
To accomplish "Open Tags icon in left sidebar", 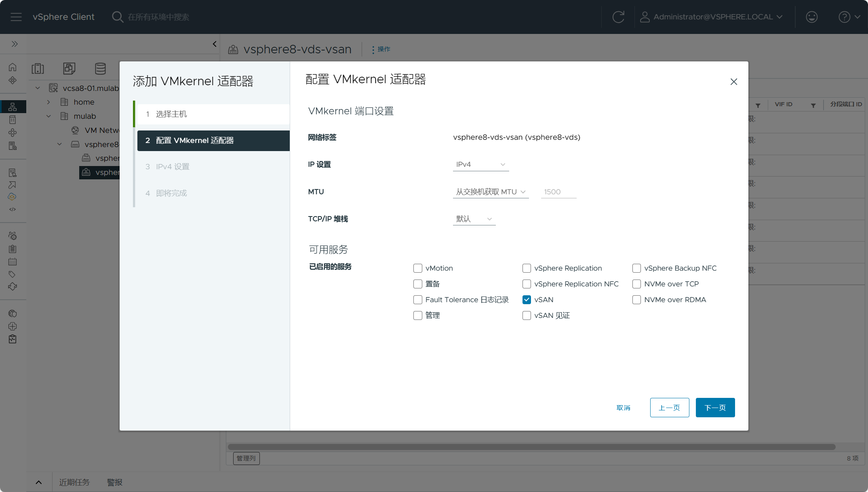I will click(x=13, y=274).
